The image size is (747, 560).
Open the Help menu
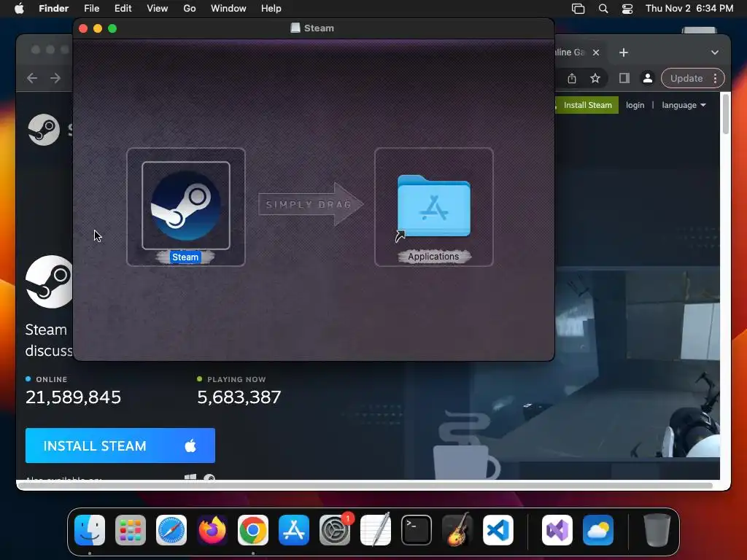[x=271, y=9]
